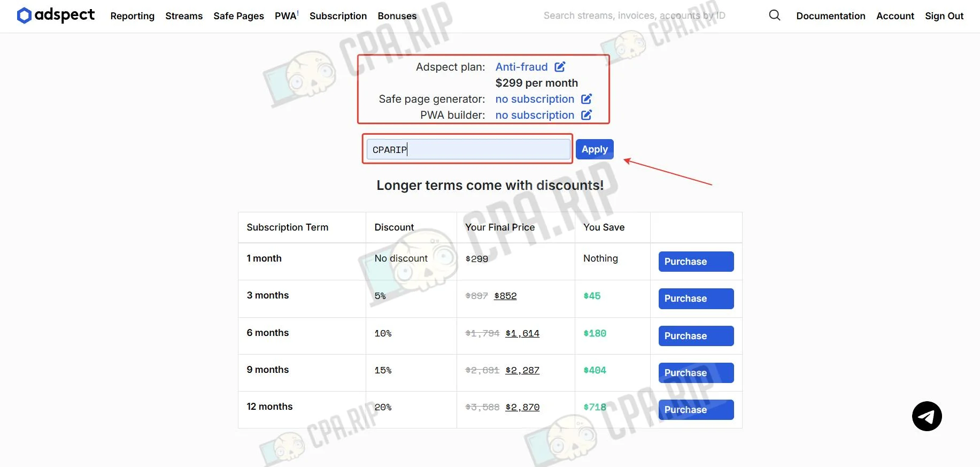Purchase the 9 months subscription
Viewport: 980px width, 467px height.
tap(696, 373)
